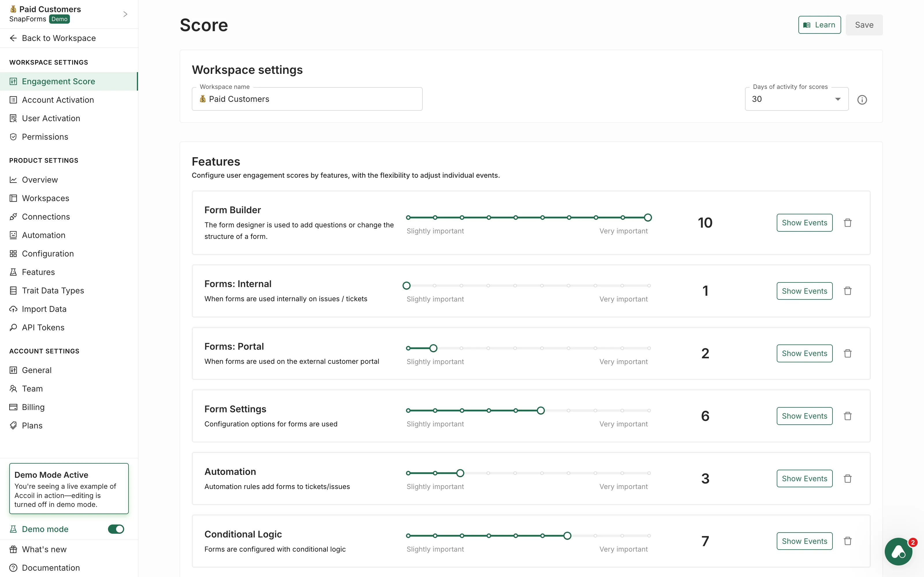This screenshot has width=924, height=577.
Task: Click the Connections sidebar icon
Action: 13,216
